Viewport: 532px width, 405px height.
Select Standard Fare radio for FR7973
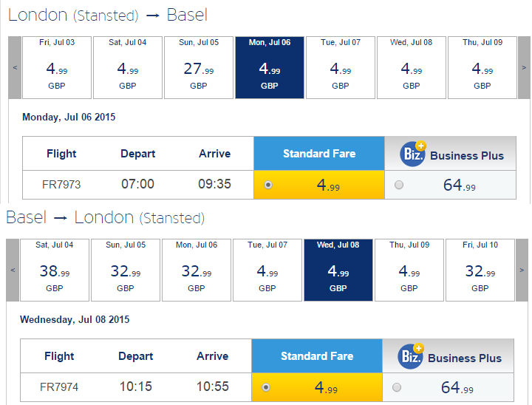[268, 185]
